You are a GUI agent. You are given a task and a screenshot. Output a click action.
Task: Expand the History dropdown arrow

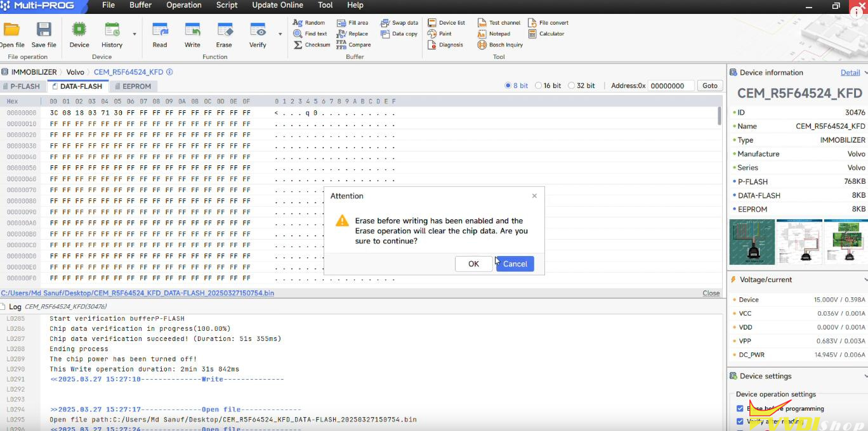(x=135, y=34)
